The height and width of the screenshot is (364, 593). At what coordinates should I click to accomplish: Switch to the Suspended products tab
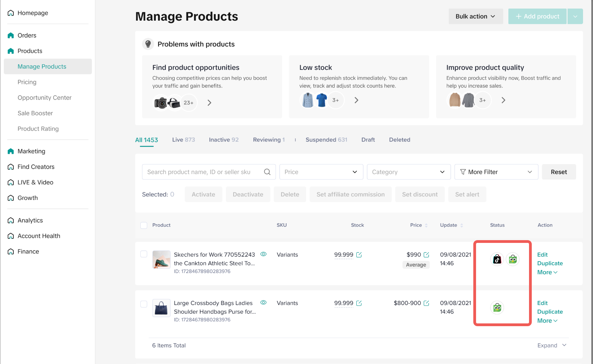tap(326, 140)
